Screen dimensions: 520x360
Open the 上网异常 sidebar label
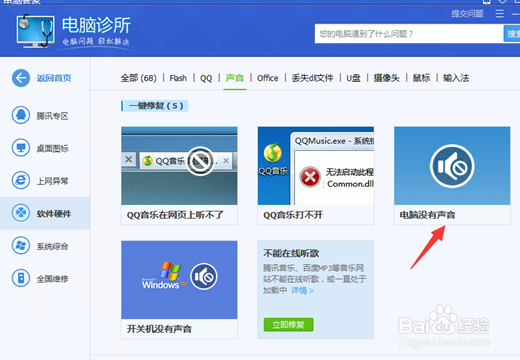52,181
